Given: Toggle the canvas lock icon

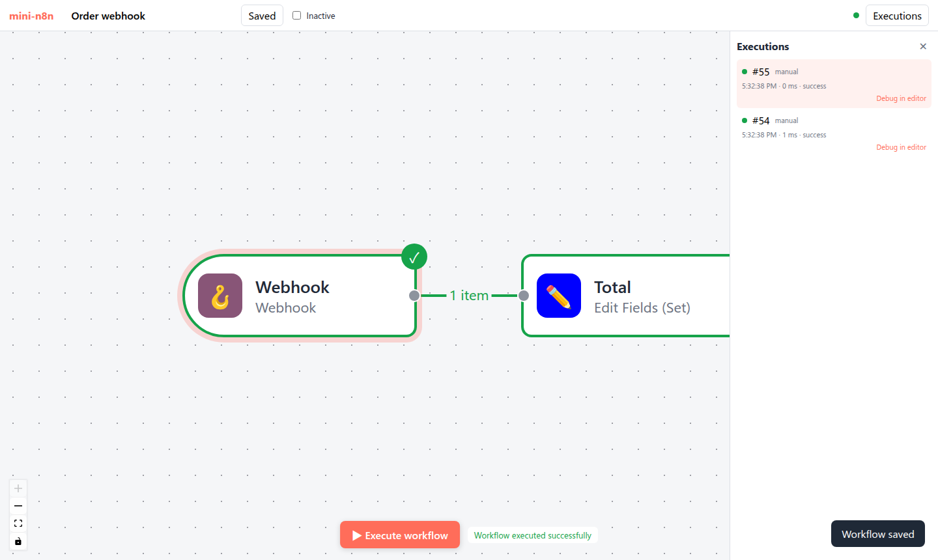Looking at the screenshot, I should (x=18, y=541).
